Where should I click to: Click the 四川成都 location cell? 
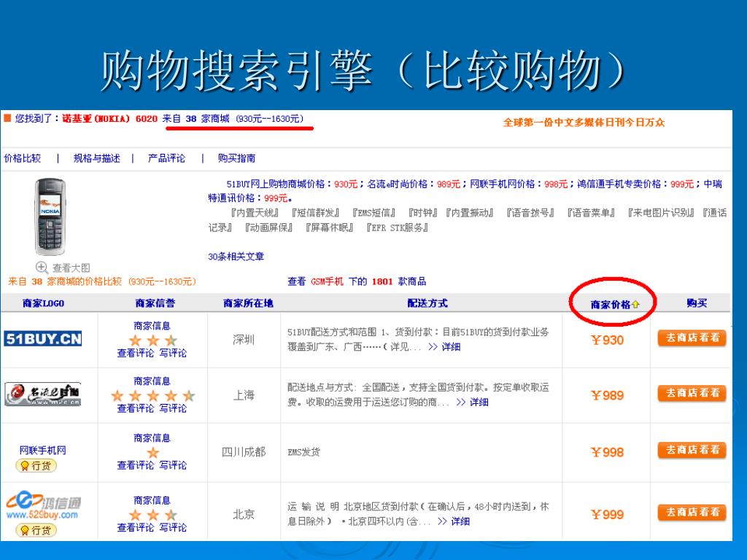point(244,451)
